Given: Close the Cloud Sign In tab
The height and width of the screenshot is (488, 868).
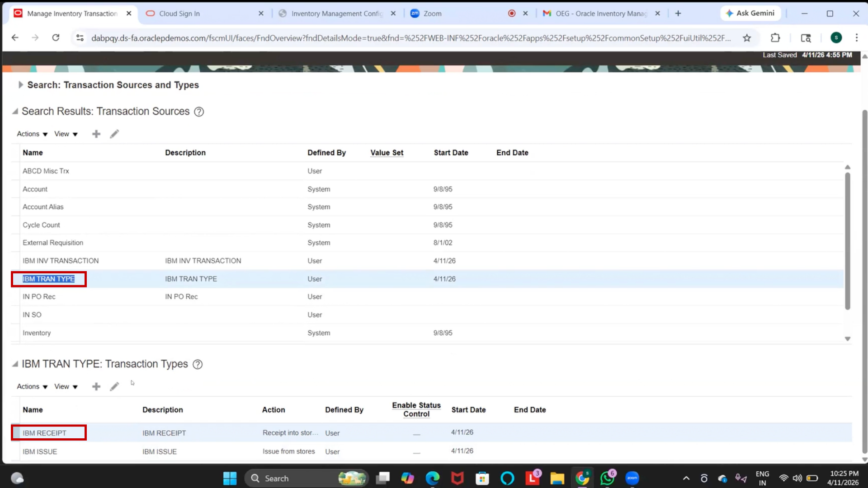Looking at the screenshot, I should pyautogui.click(x=261, y=14).
